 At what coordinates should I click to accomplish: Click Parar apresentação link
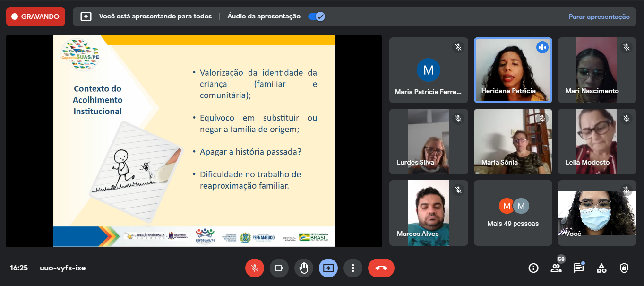coord(599,17)
